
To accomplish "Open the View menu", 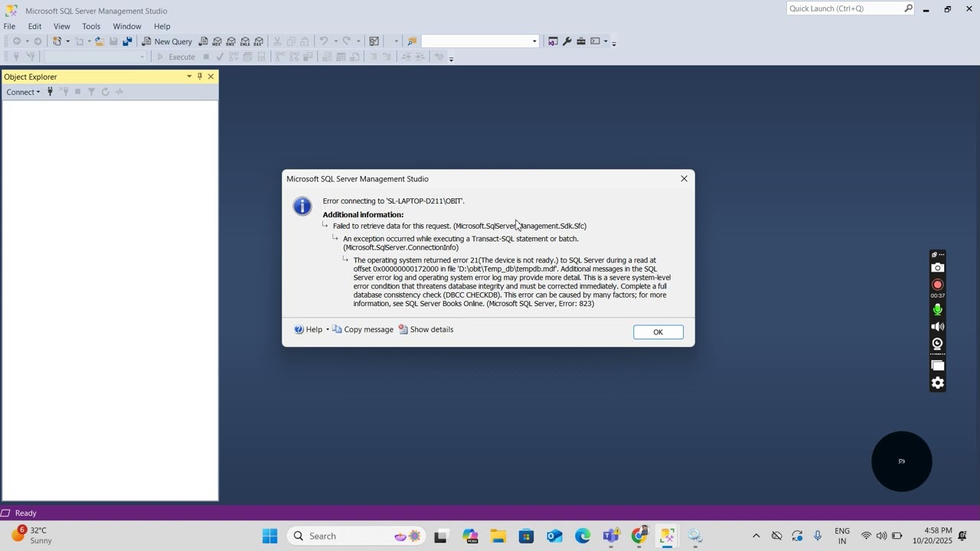I will 61,26.
